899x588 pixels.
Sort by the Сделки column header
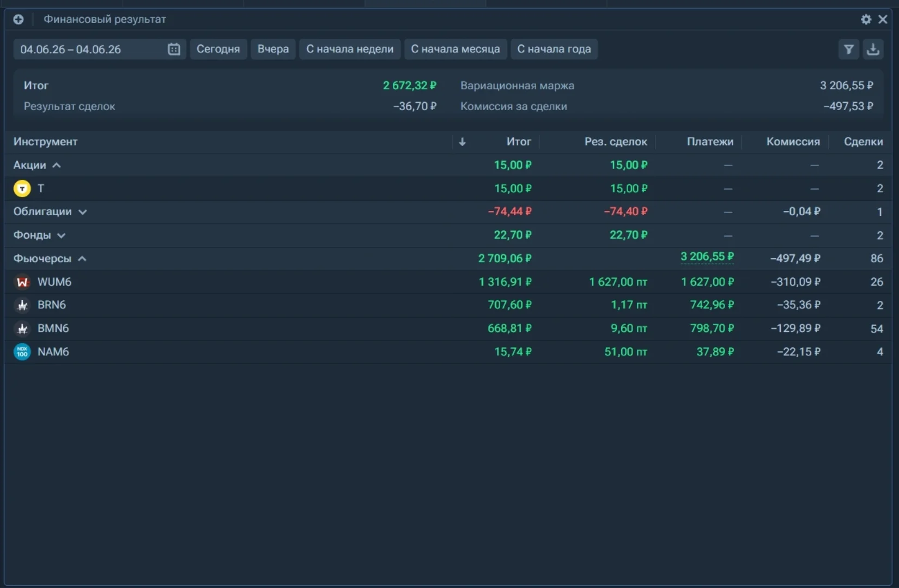[x=863, y=142]
